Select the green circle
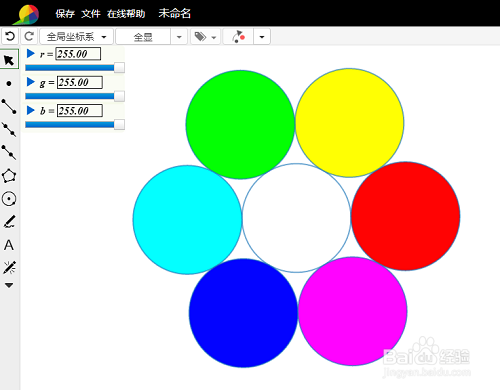 pyautogui.click(x=240, y=124)
